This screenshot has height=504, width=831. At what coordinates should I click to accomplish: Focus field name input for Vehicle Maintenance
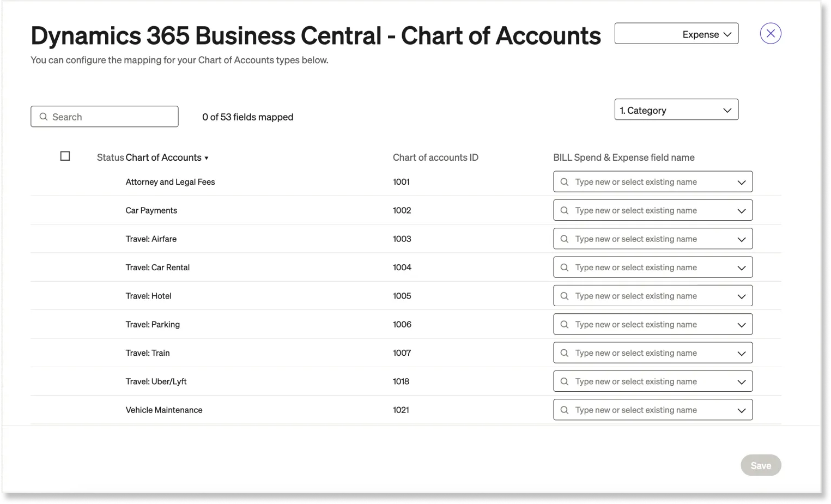coord(653,410)
